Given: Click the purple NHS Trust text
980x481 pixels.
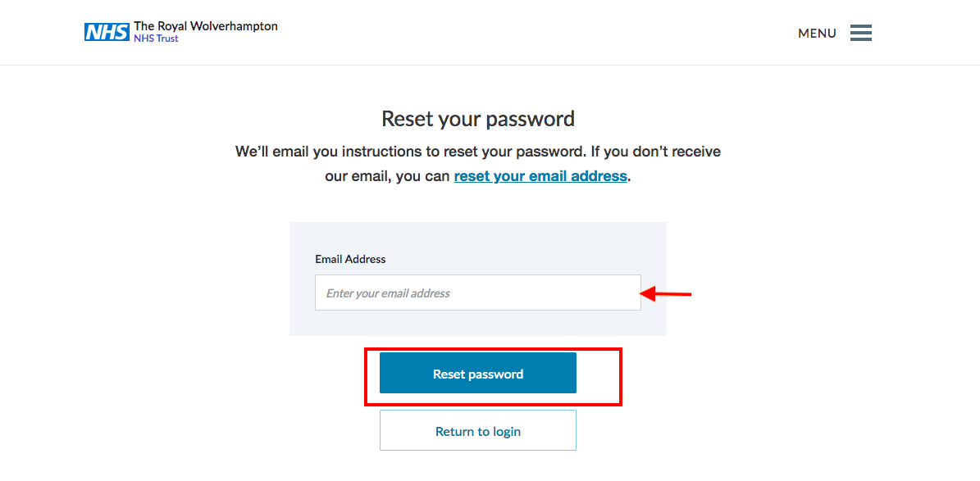Looking at the screenshot, I should 157,39.
